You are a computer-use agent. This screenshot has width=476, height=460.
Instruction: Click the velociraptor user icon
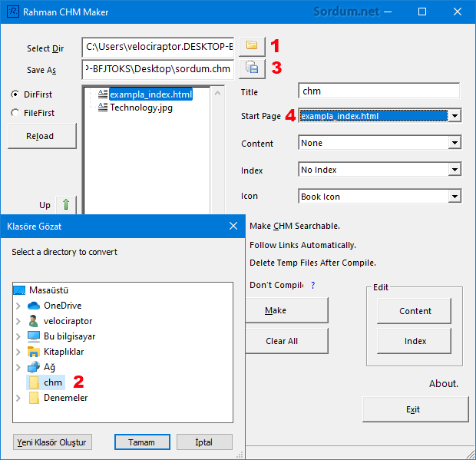[33, 321]
